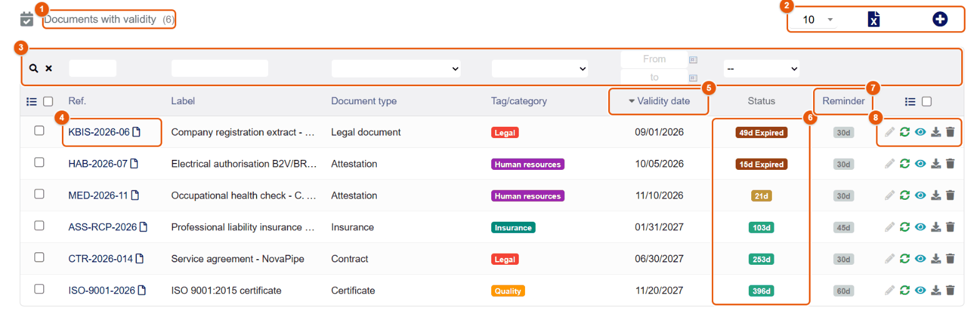Click file icon next to ISO-9001-2026
The height and width of the screenshot is (311, 980).
coord(142,290)
